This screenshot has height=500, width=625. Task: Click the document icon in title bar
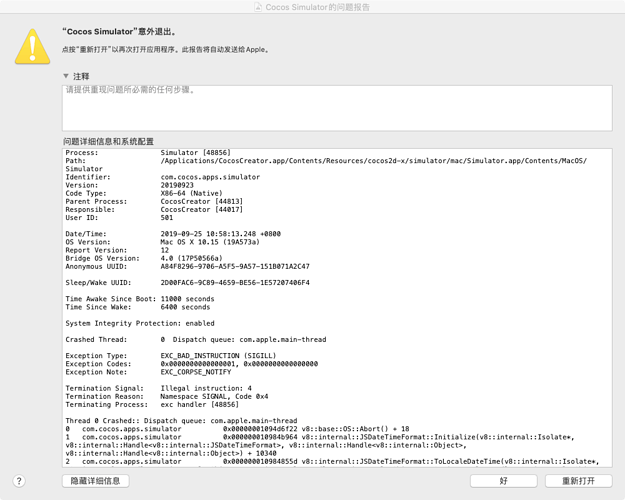click(258, 7)
